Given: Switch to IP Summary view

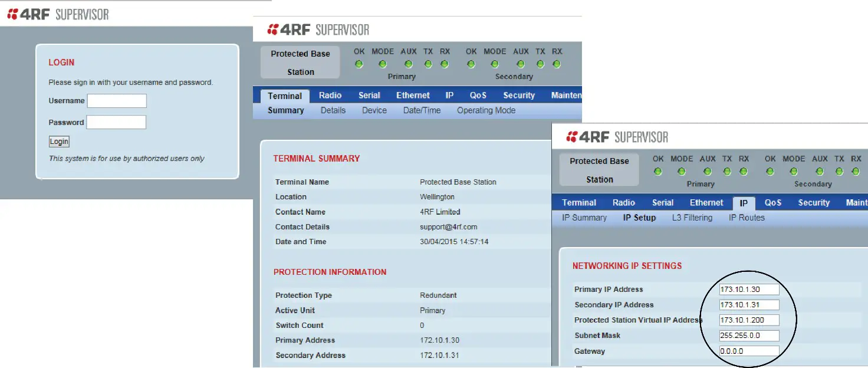Looking at the screenshot, I should point(586,217).
